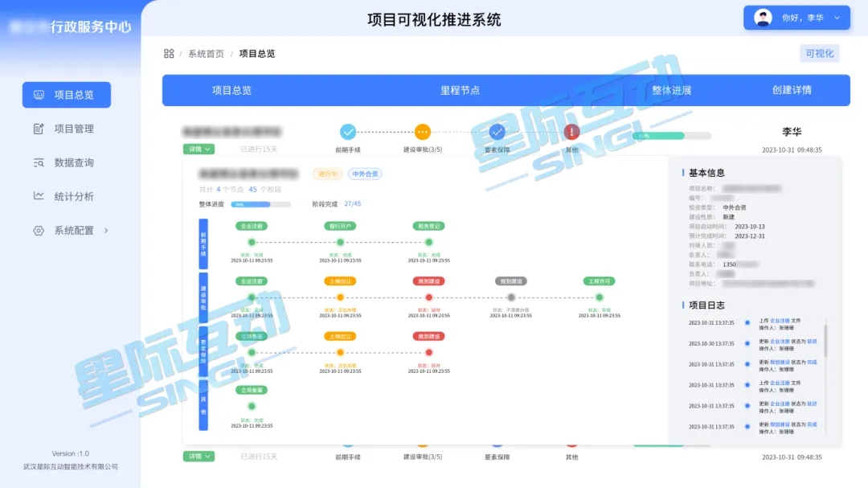The image size is (868, 488).
Task: Click the red exclamation 其他 milestone icon
Action: click(x=571, y=132)
